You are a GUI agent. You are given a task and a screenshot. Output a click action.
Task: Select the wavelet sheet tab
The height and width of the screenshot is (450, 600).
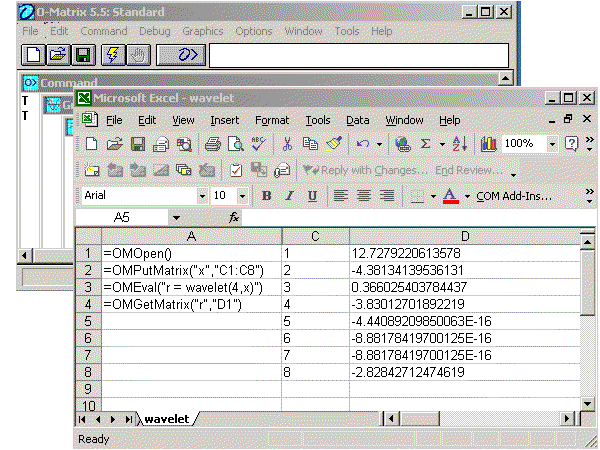167,419
